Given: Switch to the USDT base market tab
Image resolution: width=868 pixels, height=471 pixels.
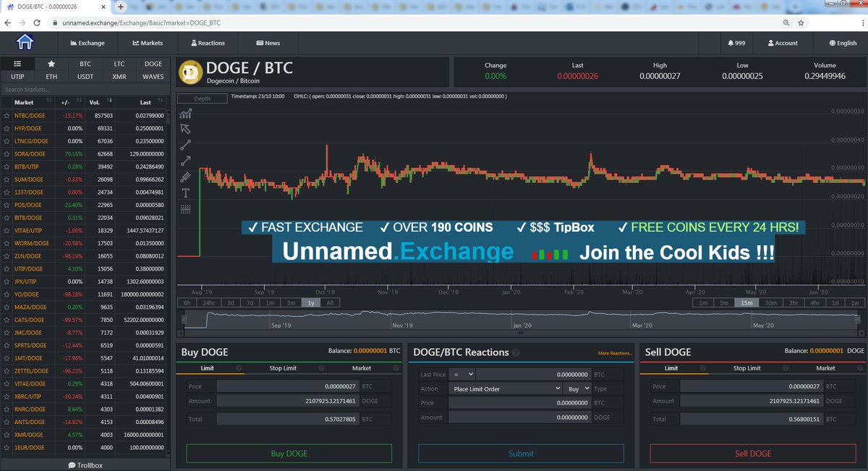Looking at the screenshot, I should point(85,76).
